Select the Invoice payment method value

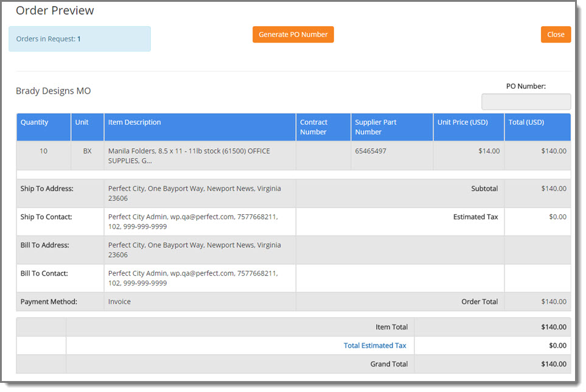[x=119, y=302]
